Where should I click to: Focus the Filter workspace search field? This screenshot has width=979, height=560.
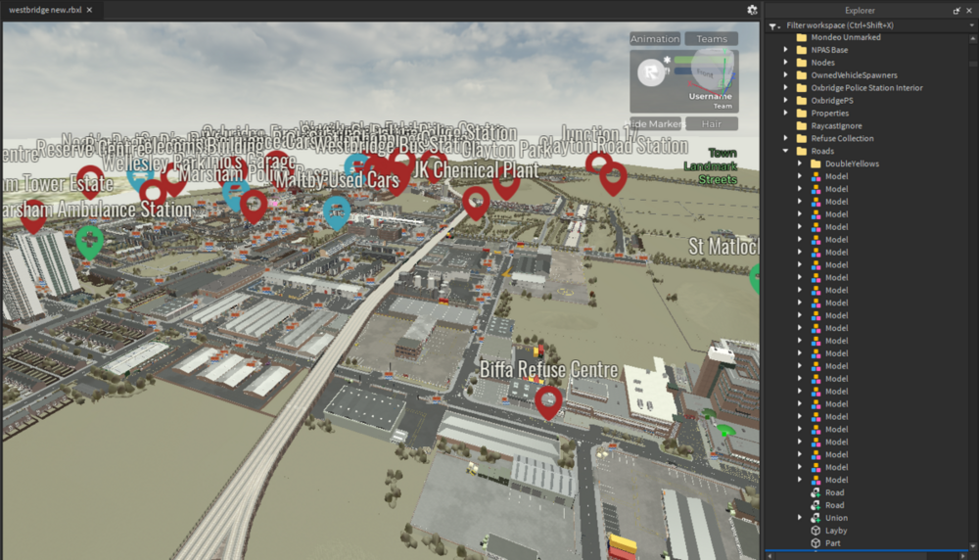coord(874,25)
